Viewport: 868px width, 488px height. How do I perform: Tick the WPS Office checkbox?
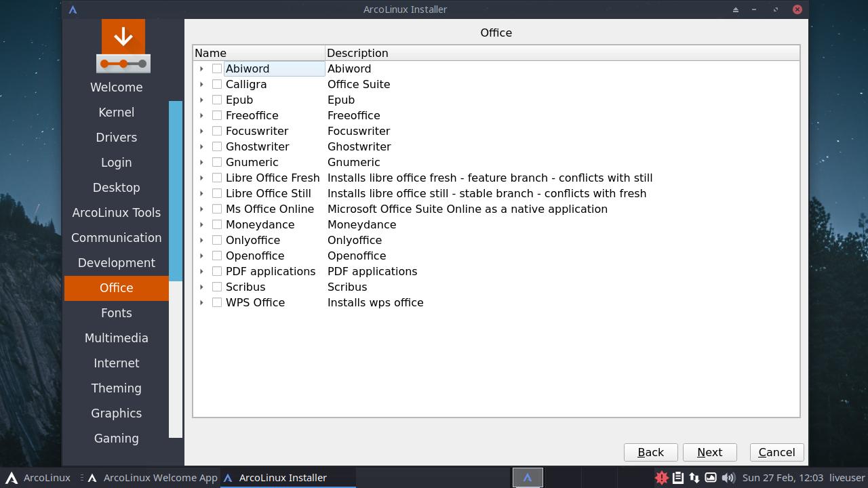[x=217, y=302]
